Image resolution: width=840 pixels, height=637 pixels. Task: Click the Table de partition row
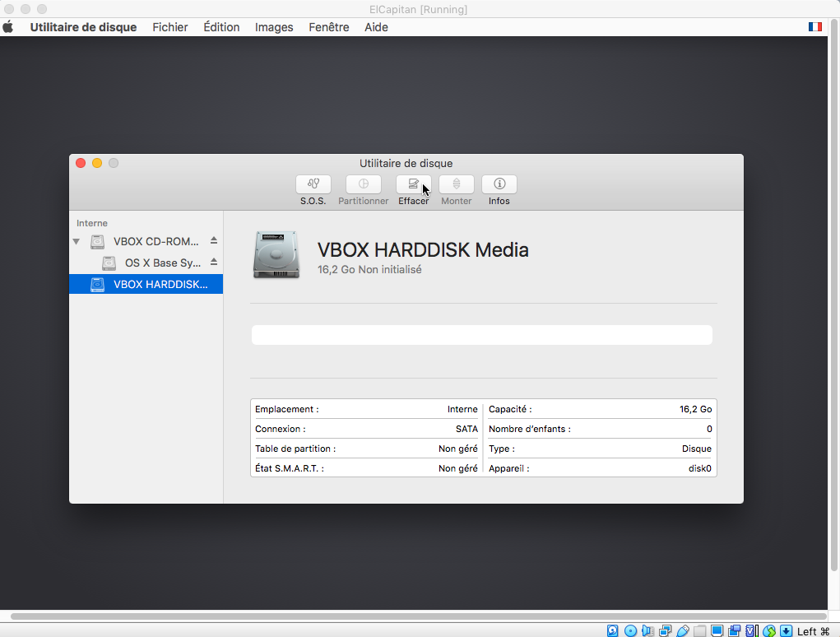[366, 449]
